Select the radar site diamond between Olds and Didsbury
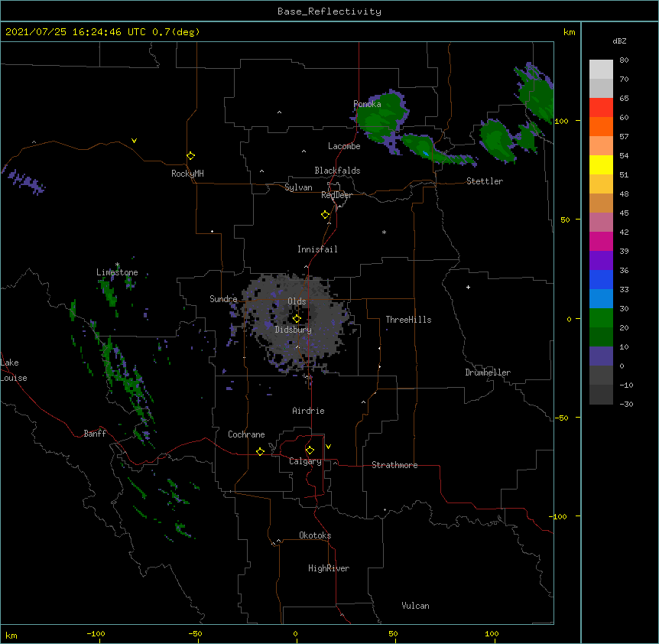This screenshot has height=644, width=659. pos(297,318)
